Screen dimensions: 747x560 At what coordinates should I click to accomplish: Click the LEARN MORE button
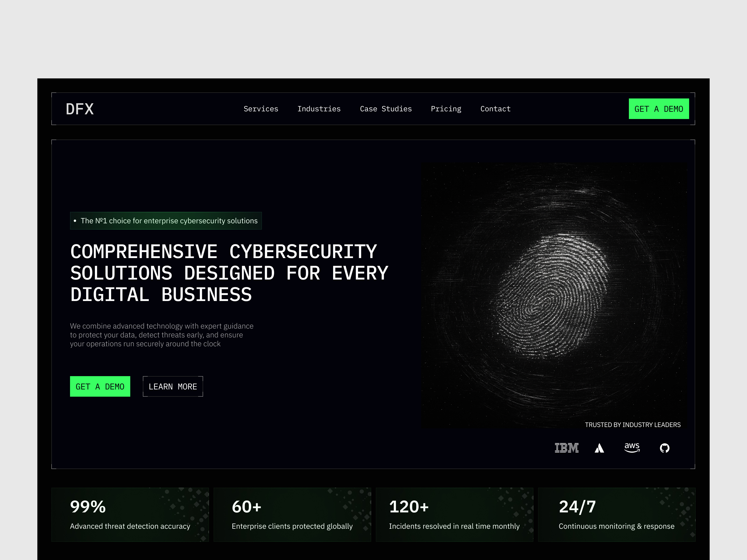tap(173, 386)
